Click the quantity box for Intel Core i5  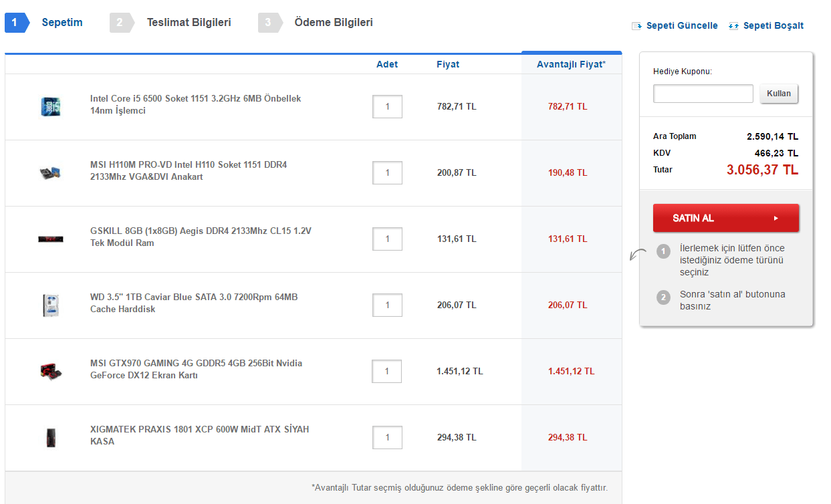pyautogui.click(x=387, y=106)
